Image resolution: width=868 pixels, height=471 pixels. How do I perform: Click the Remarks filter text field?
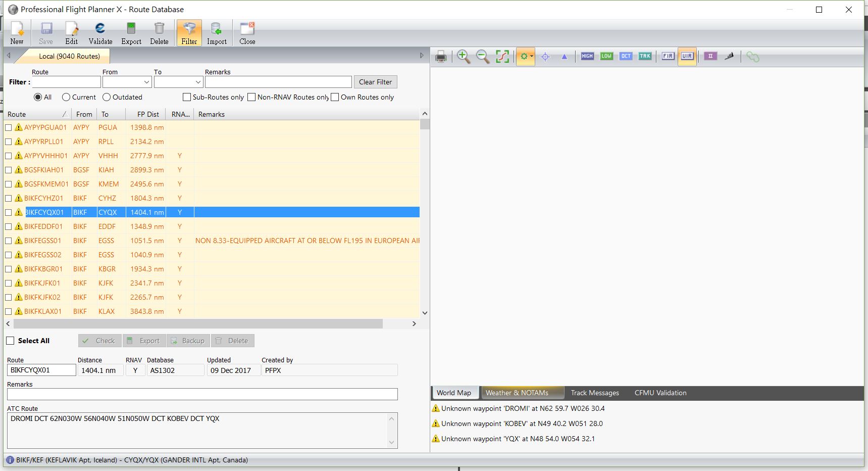tap(278, 82)
